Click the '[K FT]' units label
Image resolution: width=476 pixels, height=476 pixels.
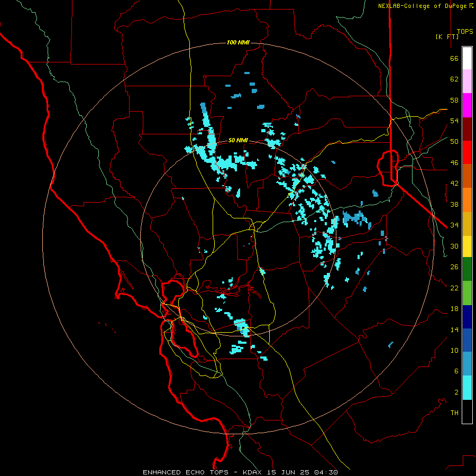tap(447, 36)
